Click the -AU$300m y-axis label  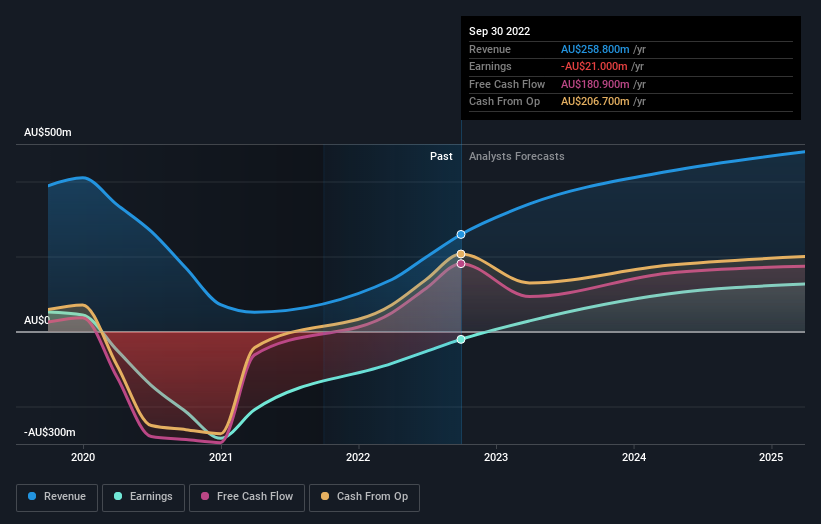(50, 432)
